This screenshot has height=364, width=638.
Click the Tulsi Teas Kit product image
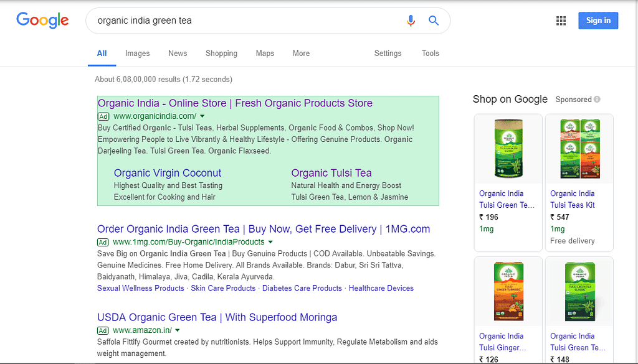(579, 149)
